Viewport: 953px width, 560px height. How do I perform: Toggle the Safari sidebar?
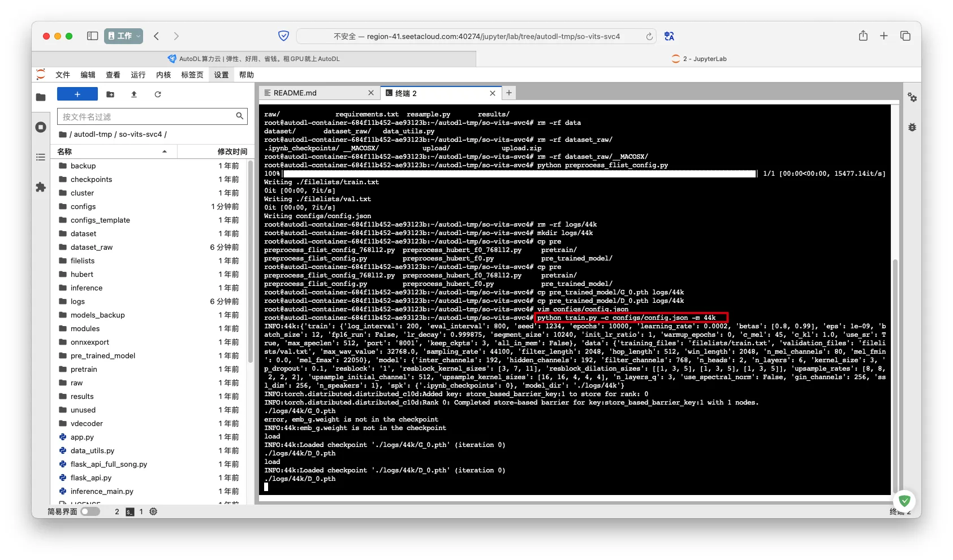point(92,36)
